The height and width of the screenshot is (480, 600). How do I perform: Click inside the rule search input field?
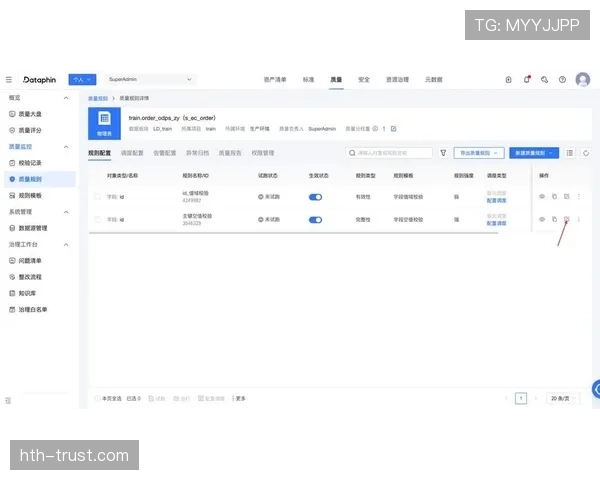coord(389,153)
